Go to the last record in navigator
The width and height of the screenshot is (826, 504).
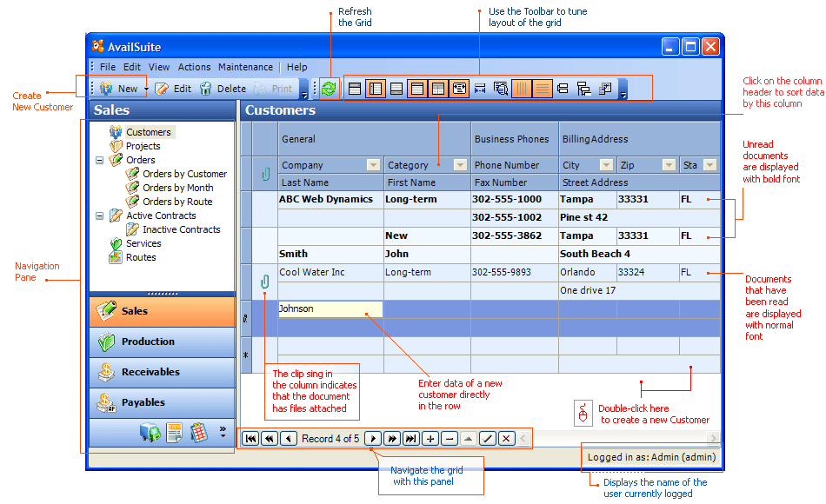(411, 439)
